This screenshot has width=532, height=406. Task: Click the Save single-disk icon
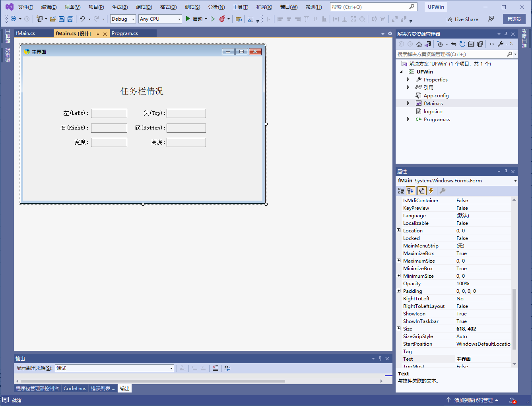pos(62,19)
